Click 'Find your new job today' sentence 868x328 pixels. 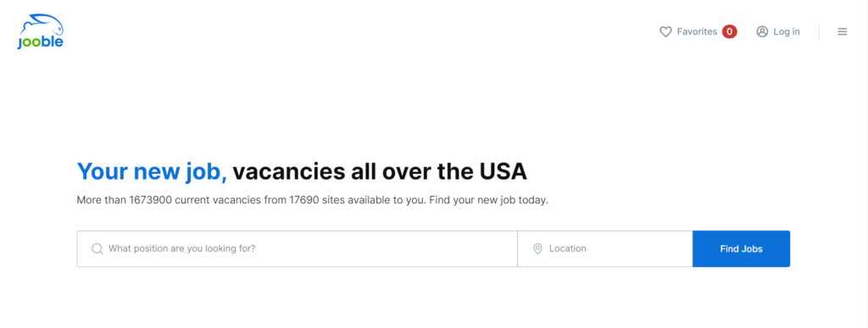click(488, 200)
